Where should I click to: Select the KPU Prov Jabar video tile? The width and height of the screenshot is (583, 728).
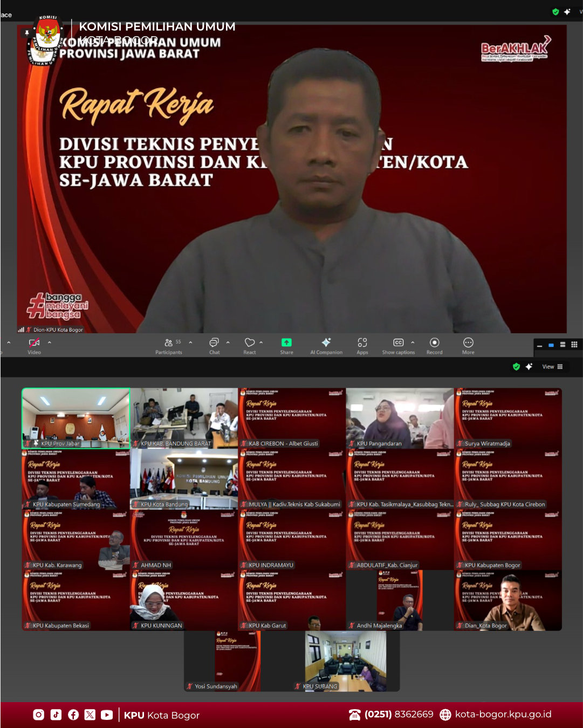point(76,418)
